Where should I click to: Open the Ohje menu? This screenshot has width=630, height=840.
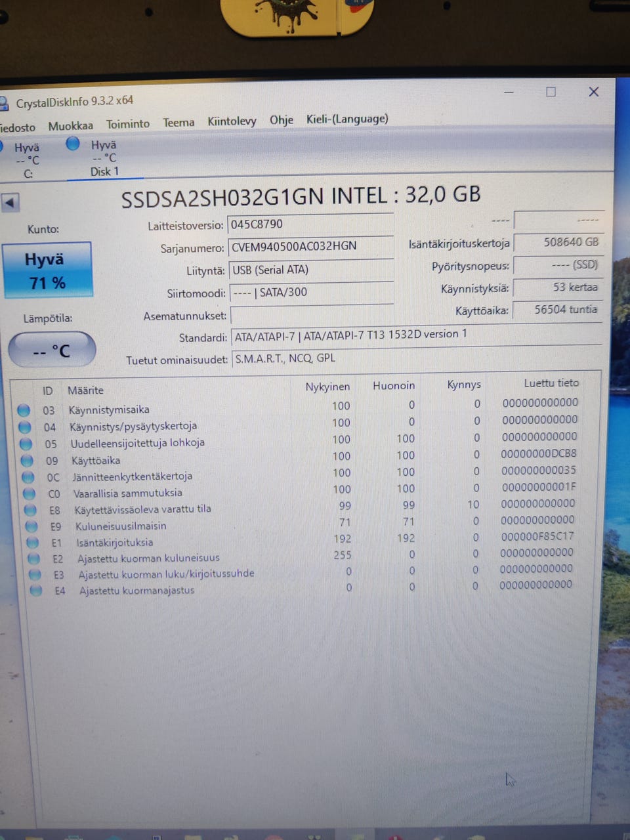[281, 119]
